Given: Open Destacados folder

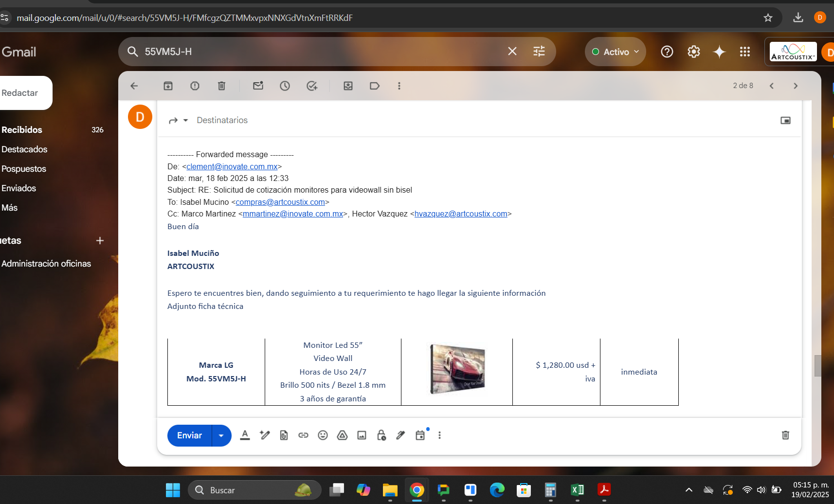Looking at the screenshot, I should coord(24,149).
